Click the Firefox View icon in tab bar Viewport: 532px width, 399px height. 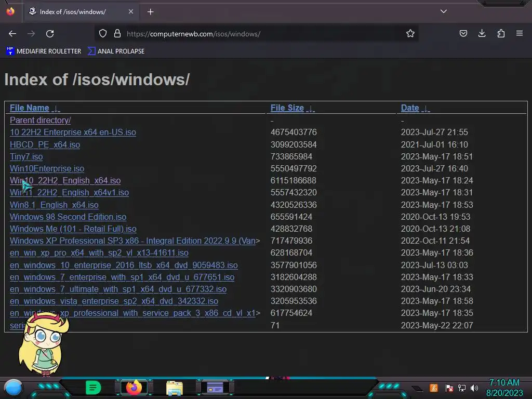click(x=10, y=11)
